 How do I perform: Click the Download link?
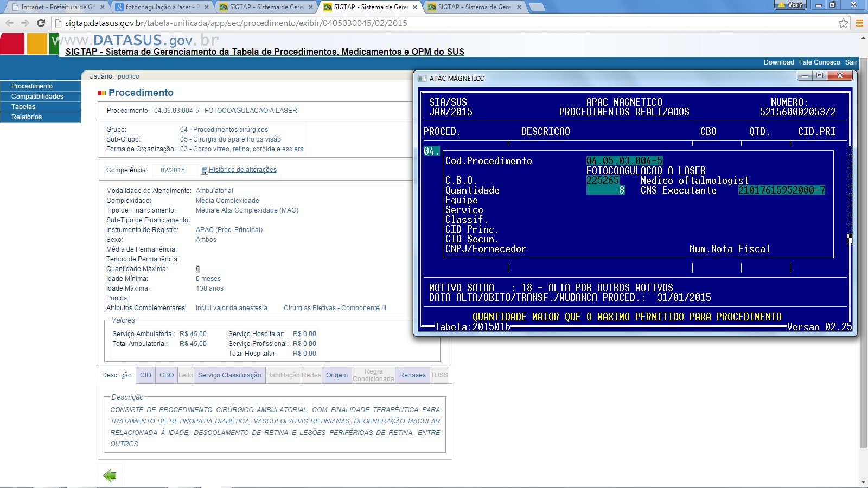778,62
